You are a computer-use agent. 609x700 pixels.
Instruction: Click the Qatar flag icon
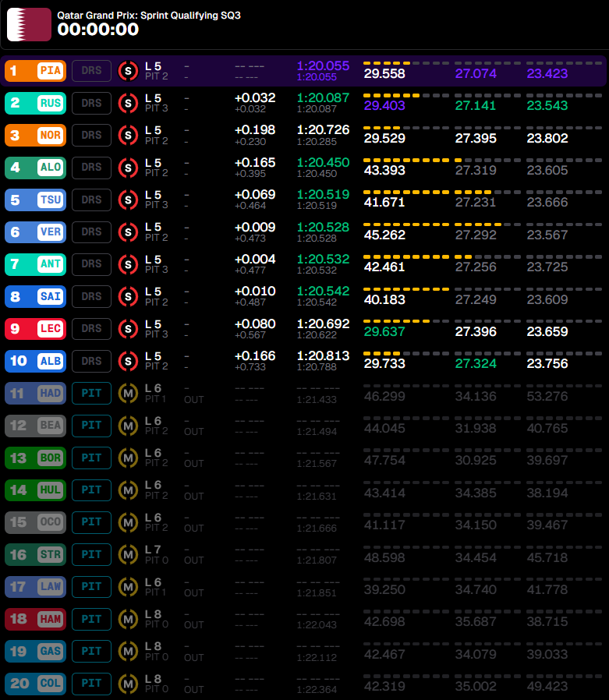coord(29,24)
